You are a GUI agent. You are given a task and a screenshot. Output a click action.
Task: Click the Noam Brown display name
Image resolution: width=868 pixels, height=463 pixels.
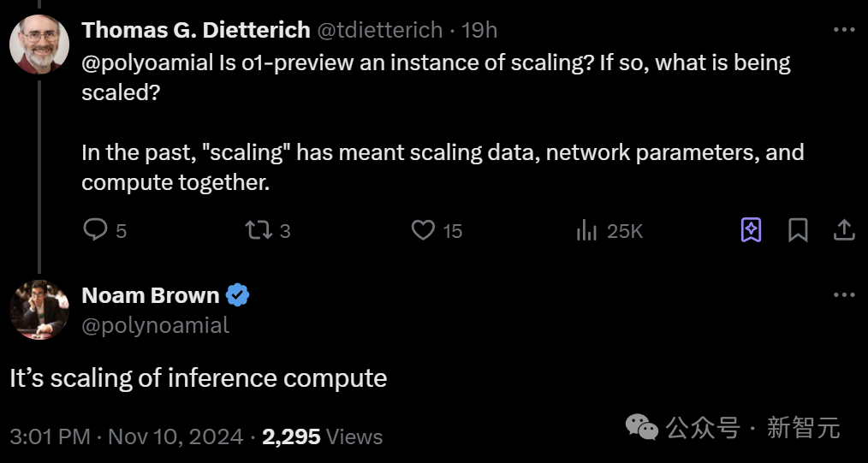(151, 295)
